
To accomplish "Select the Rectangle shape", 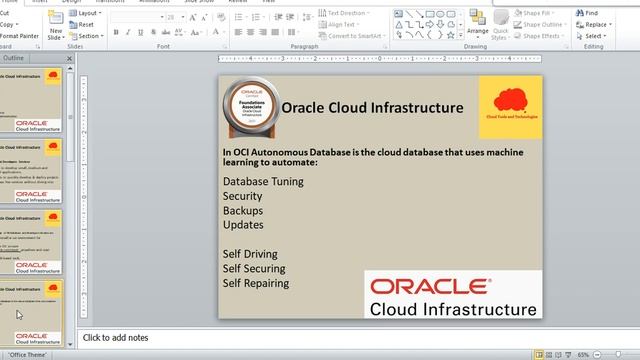I will point(430,14).
